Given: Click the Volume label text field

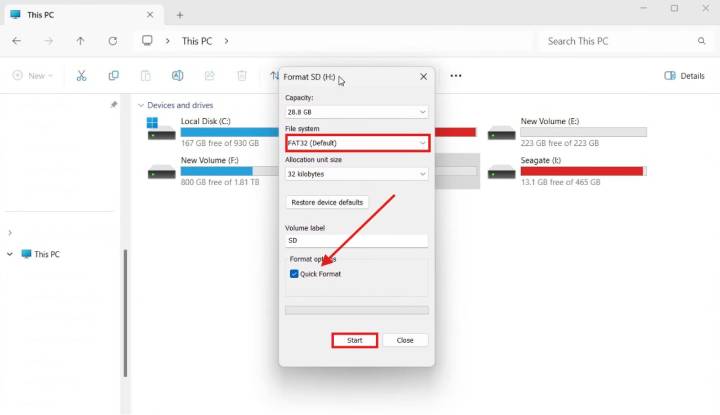Looking at the screenshot, I should 356,241.
